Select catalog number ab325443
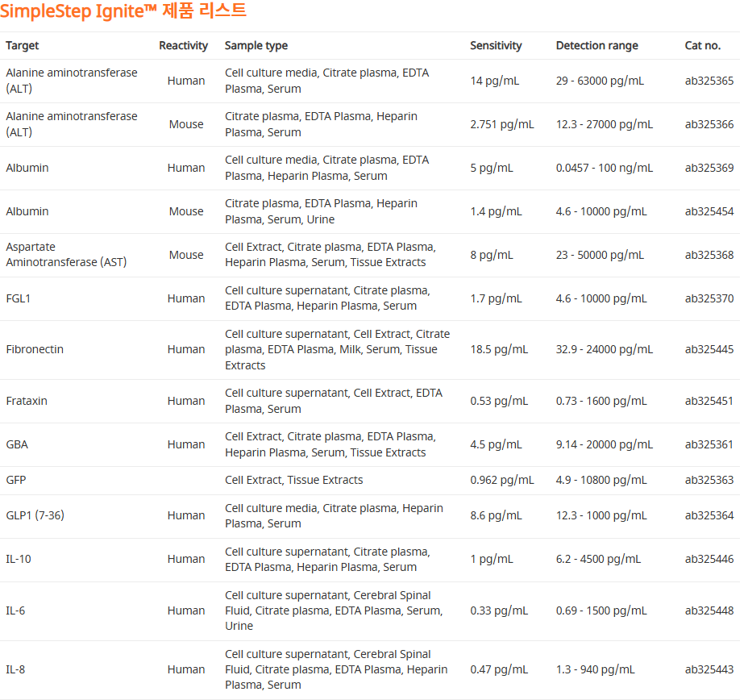 tap(709, 670)
